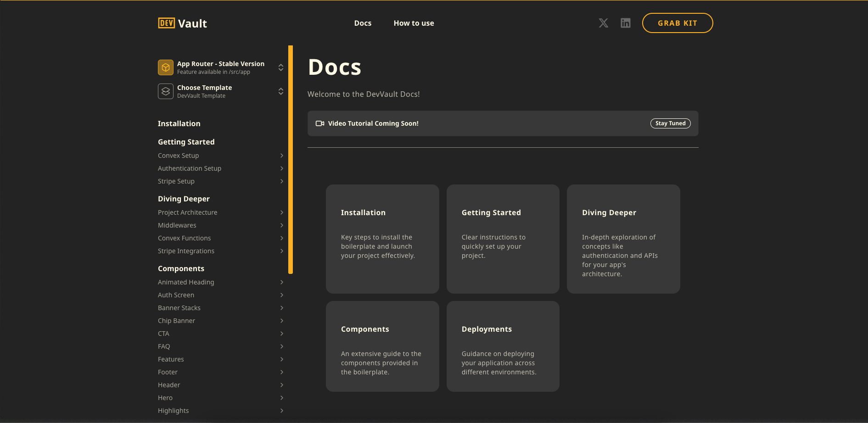The width and height of the screenshot is (868, 423).
Task: Click the GRAB KIT button
Action: [x=678, y=23]
